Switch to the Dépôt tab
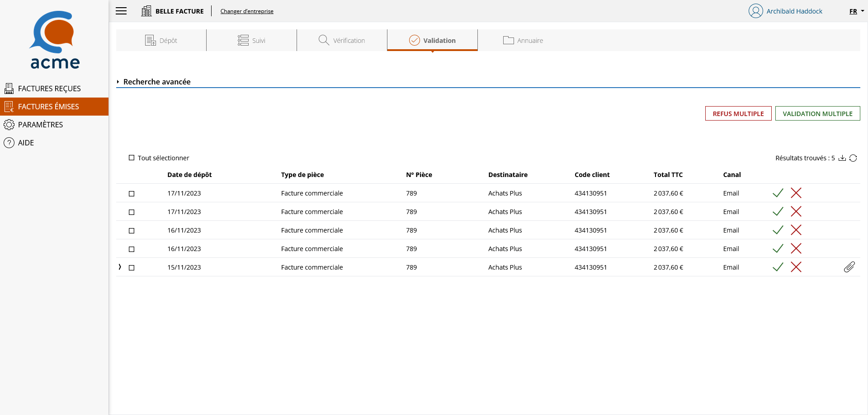 point(161,40)
